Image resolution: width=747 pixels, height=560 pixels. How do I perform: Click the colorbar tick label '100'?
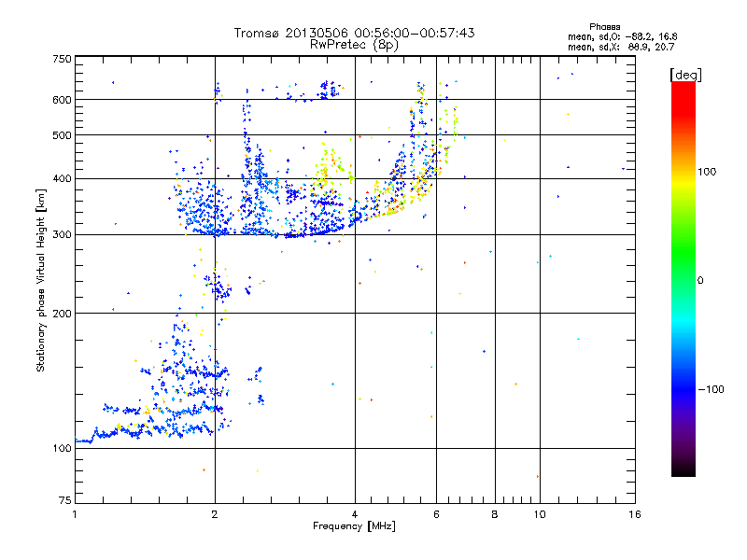click(x=707, y=172)
